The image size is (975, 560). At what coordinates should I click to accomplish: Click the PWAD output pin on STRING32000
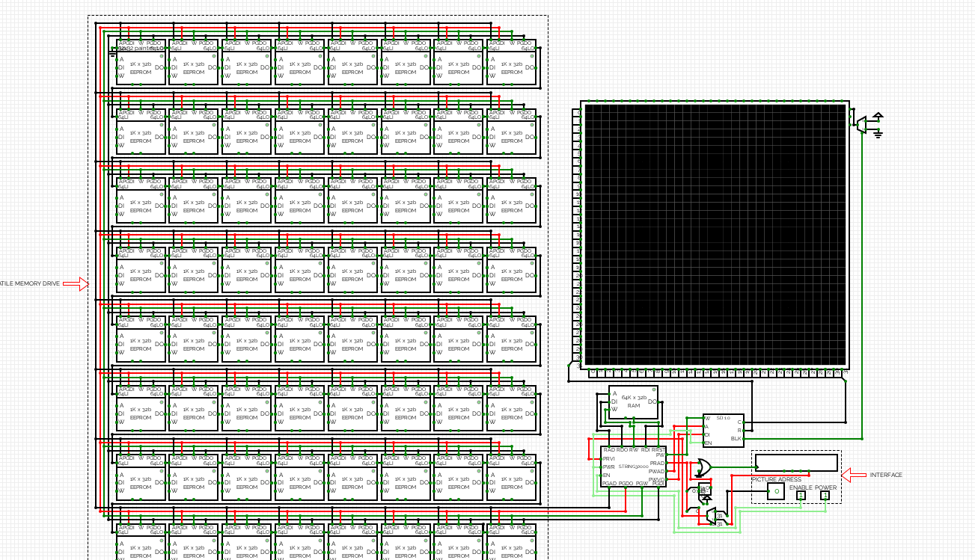point(666,471)
